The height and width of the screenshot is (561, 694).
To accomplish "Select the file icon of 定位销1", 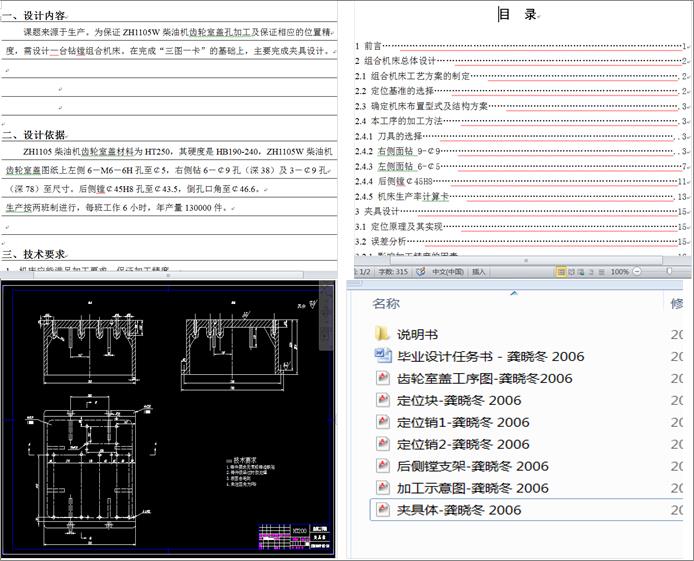I will [382, 422].
